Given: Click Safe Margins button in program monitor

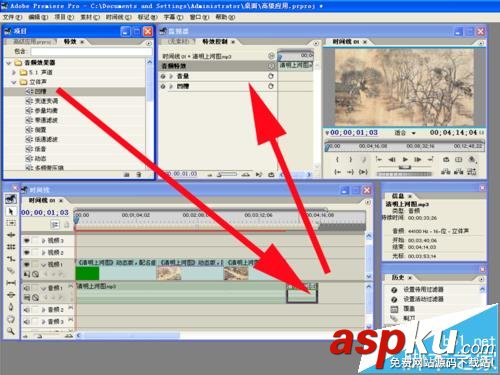Looking at the screenshot, I should click(x=459, y=160).
